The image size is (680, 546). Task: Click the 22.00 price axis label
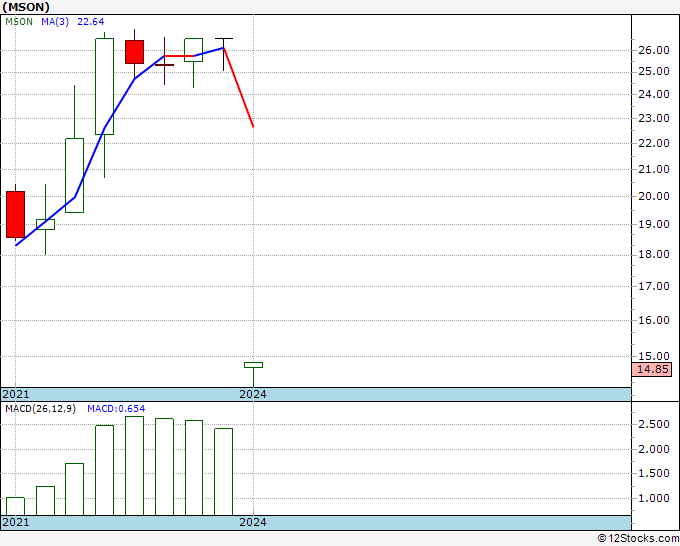[x=654, y=144]
